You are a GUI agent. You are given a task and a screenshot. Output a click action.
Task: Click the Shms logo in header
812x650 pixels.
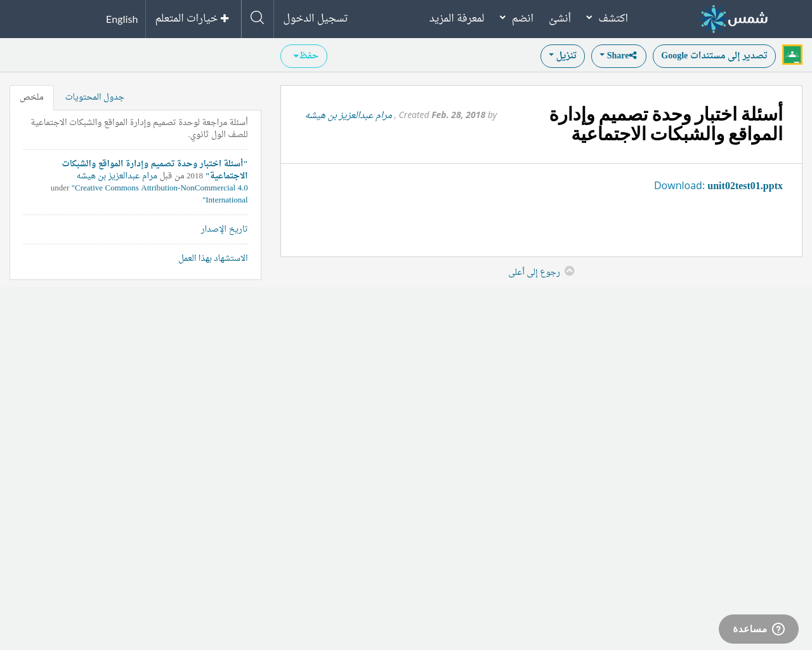tap(735, 19)
